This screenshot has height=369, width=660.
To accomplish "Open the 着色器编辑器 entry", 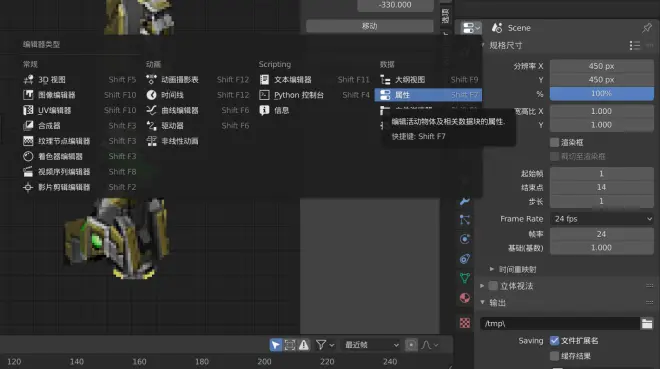I will coord(80,156).
